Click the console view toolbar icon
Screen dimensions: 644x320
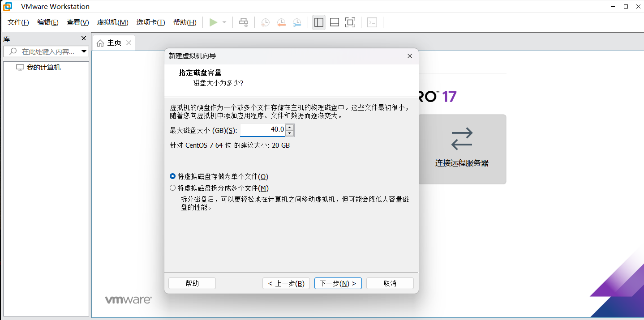pyautogui.click(x=372, y=22)
